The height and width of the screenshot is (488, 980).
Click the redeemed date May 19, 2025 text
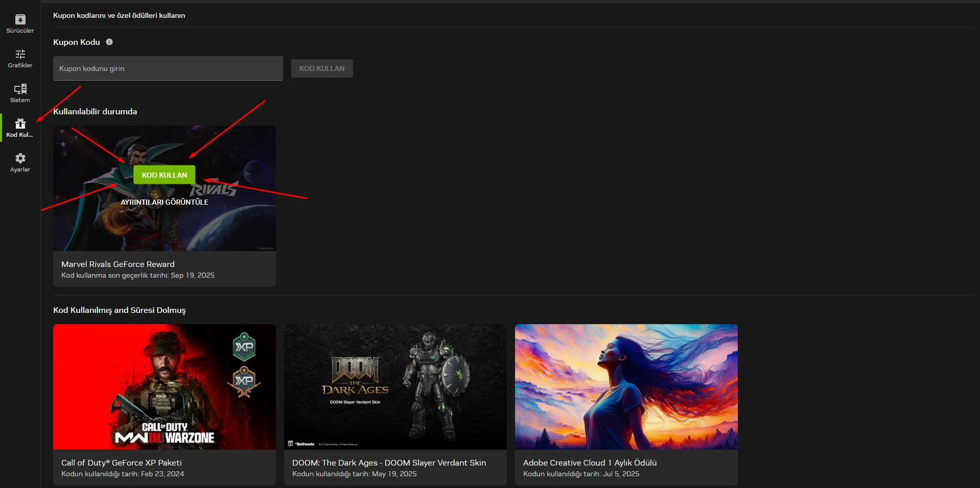click(x=394, y=474)
